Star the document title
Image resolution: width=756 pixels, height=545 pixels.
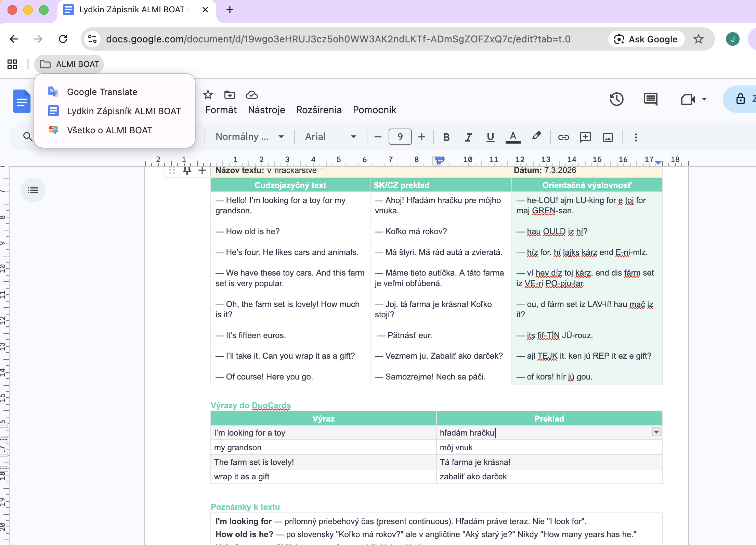(208, 95)
